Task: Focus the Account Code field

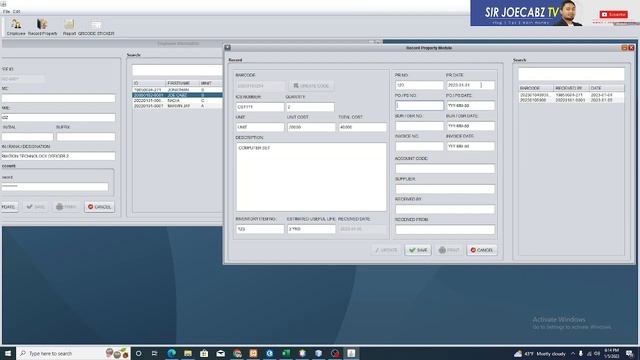Action: coord(445,169)
